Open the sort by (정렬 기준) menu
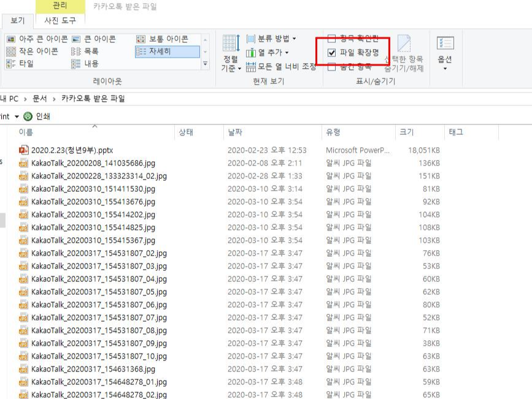 point(231,53)
